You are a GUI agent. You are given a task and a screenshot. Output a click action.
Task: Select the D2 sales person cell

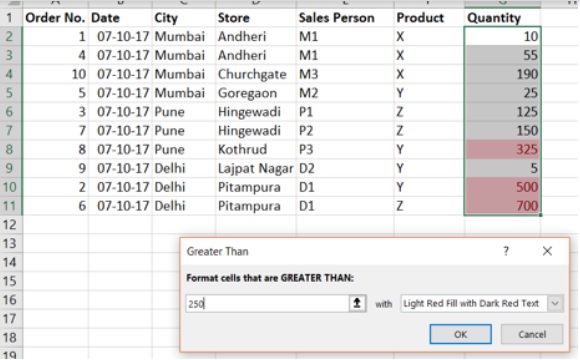pyautogui.click(x=345, y=168)
